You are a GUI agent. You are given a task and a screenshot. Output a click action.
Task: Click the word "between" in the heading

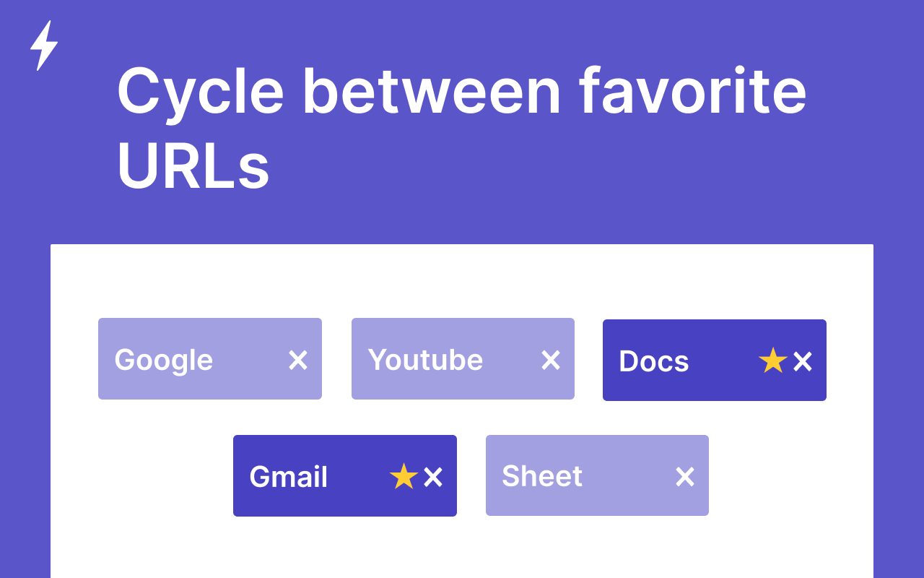pos(432,92)
